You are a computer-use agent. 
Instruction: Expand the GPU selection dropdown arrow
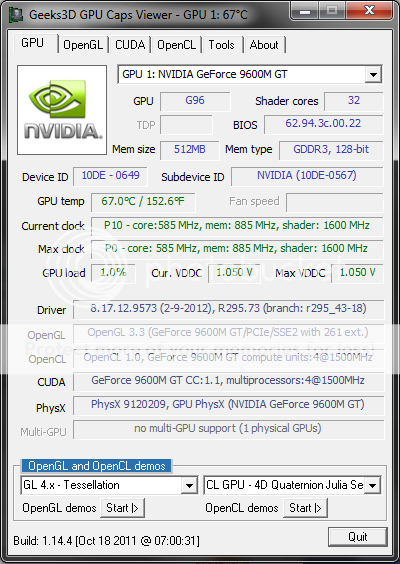tap(373, 75)
